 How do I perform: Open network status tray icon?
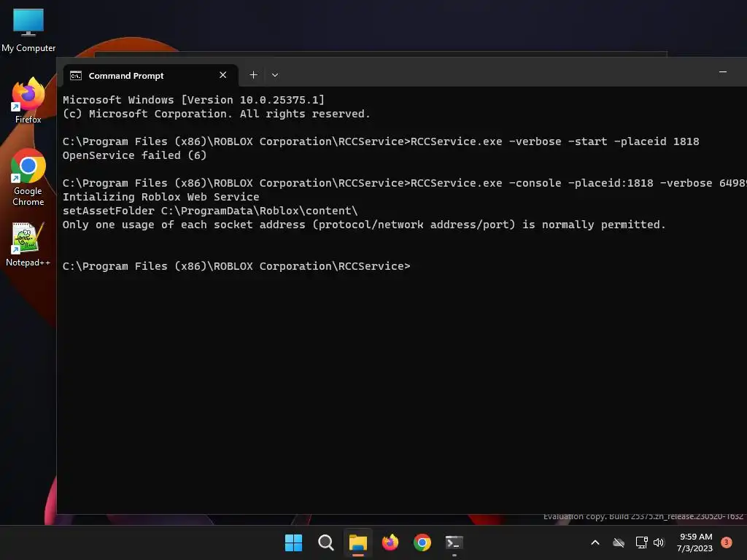[641, 542]
